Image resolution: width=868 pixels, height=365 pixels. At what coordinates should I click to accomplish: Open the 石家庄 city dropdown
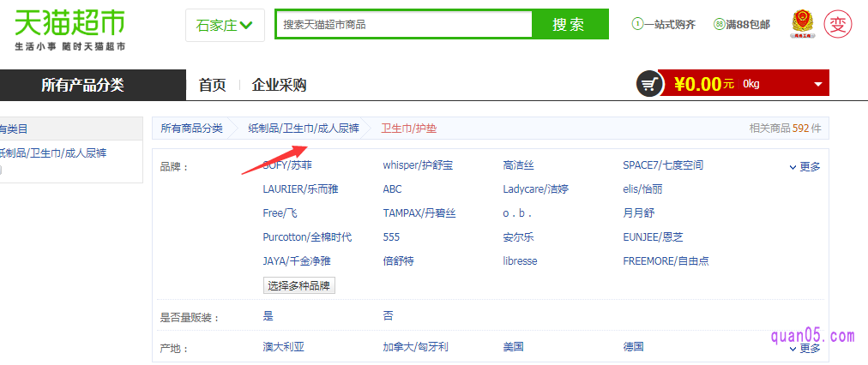(x=225, y=26)
